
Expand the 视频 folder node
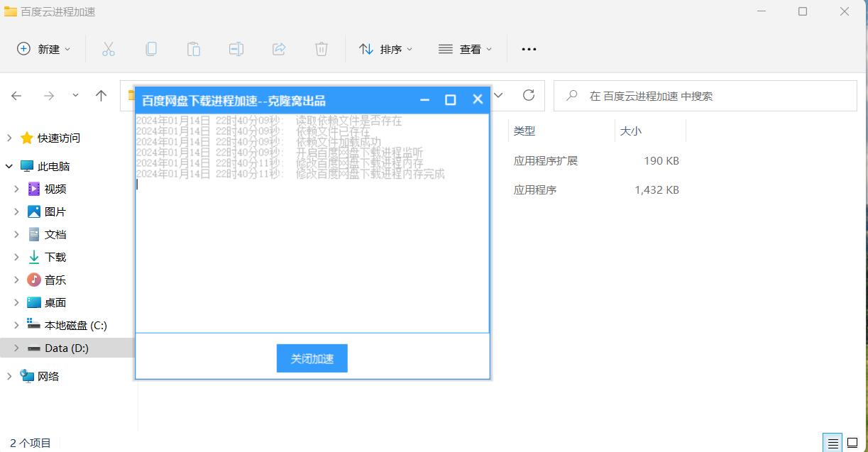(x=16, y=189)
